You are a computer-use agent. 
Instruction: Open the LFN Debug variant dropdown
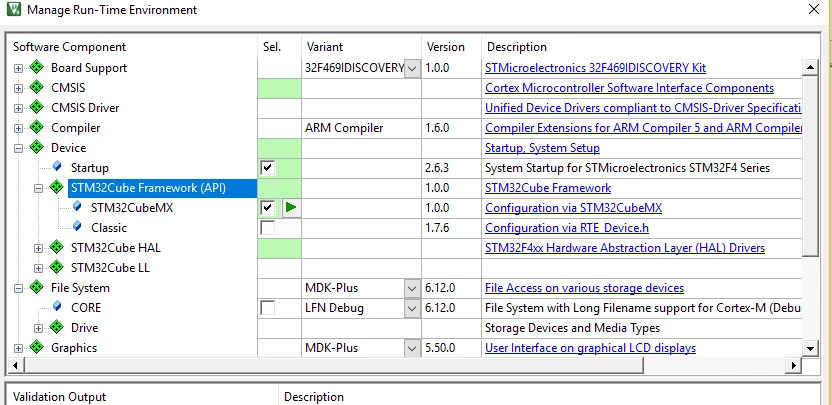coord(412,308)
